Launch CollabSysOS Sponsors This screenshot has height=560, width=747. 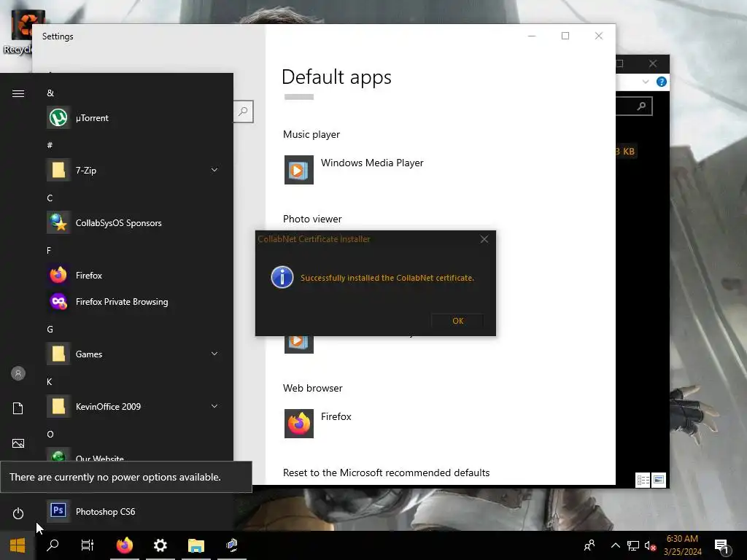(x=133, y=223)
